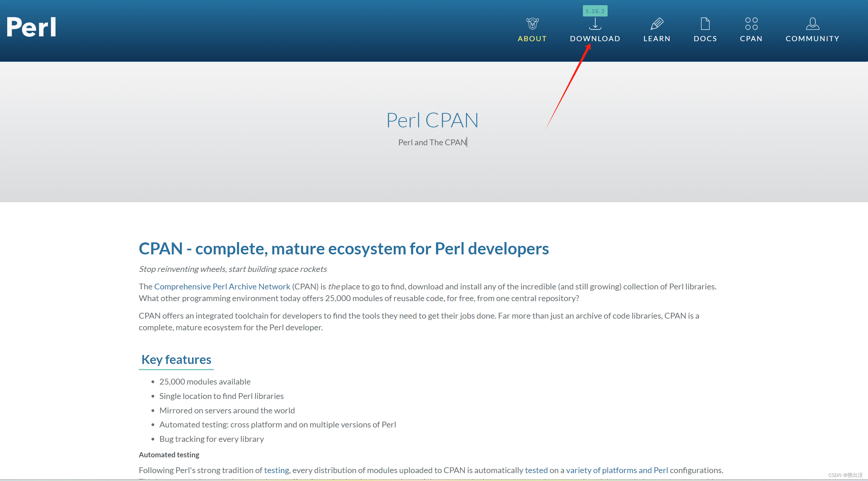Click the 'Key features' heading
The image size is (868, 481).
(176, 359)
